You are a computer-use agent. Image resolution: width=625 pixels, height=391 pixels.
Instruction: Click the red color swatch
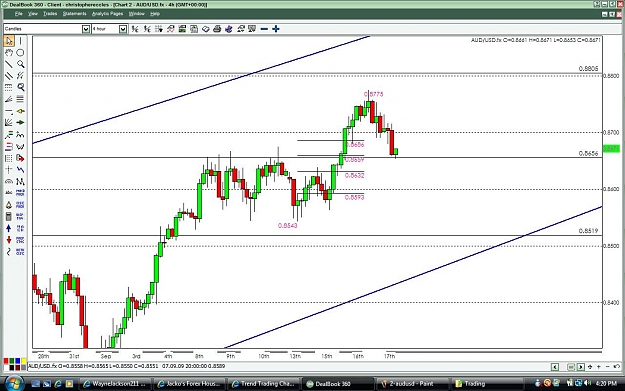click(x=6, y=361)
